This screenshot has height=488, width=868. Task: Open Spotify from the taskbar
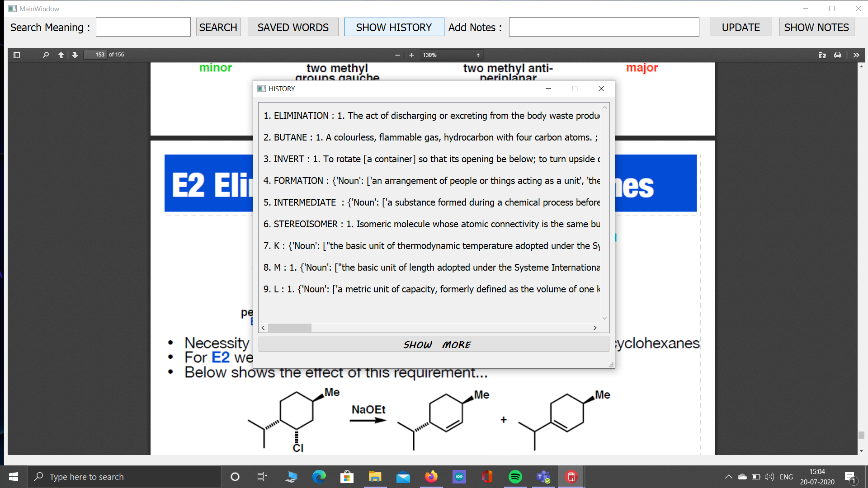pyautogui.click(x=515, y=477)
